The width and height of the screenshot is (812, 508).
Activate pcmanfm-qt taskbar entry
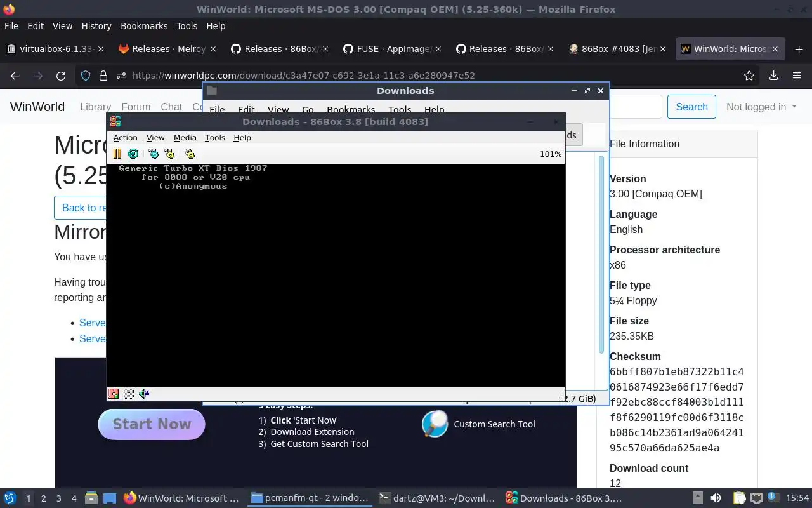(x=309, y=498)
